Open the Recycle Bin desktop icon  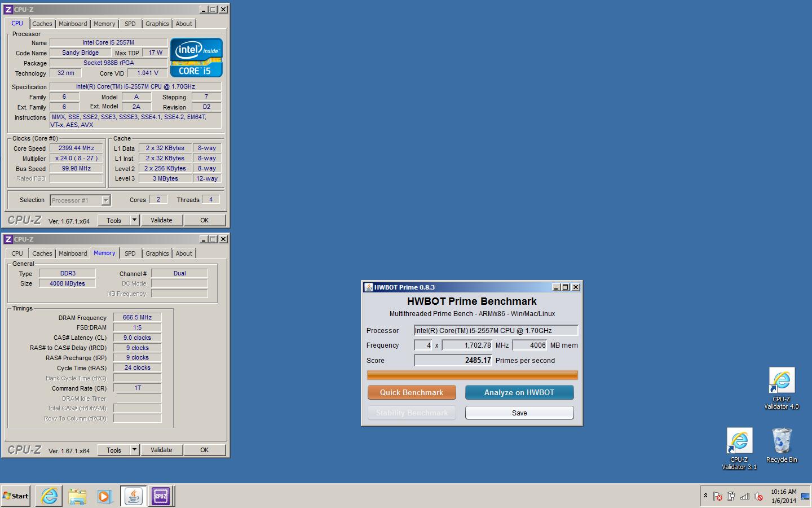(782, 445)
